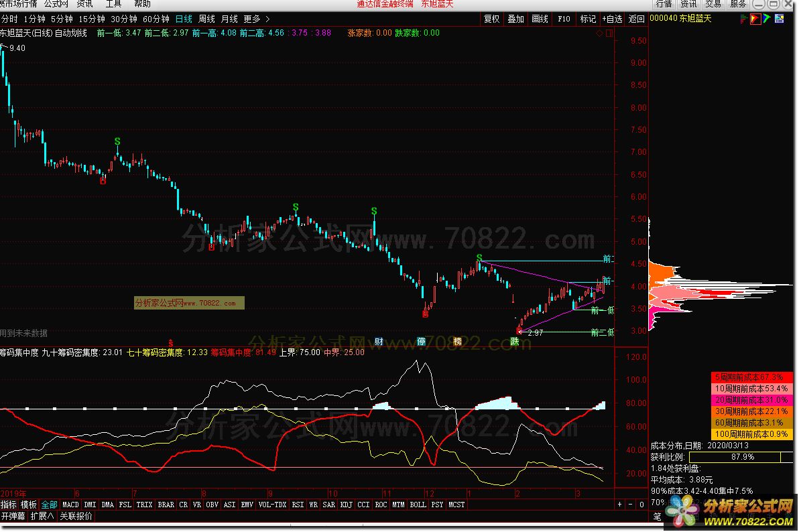Image resolution: width=799 pixels, height=532 pixels.
Task: Select the 全部 indicator filter
Action: (x=49, y=505)
